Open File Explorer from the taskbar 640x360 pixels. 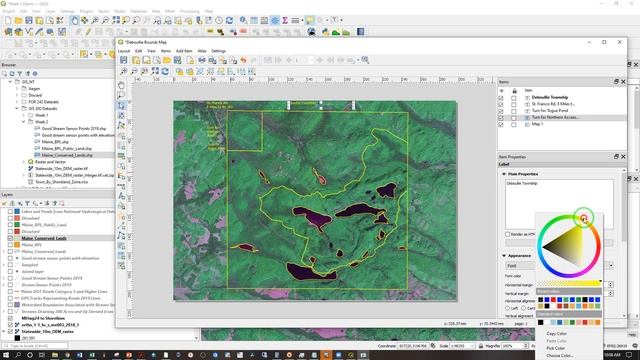[x=55, y=355]
